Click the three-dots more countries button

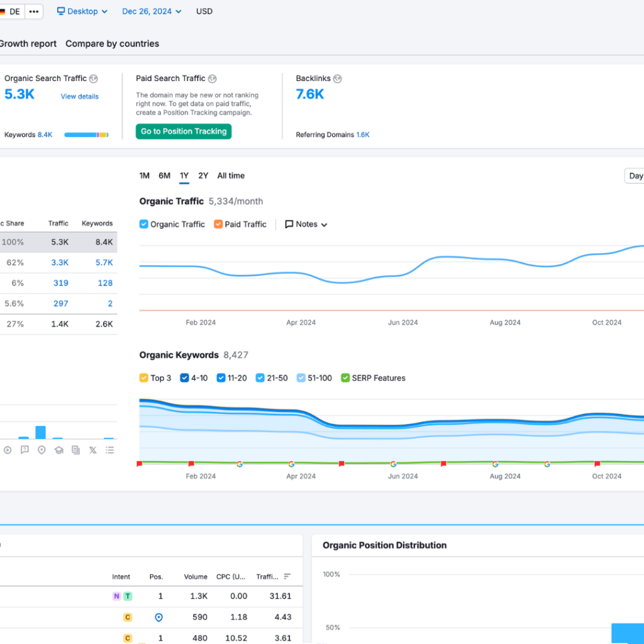(34, 11)
